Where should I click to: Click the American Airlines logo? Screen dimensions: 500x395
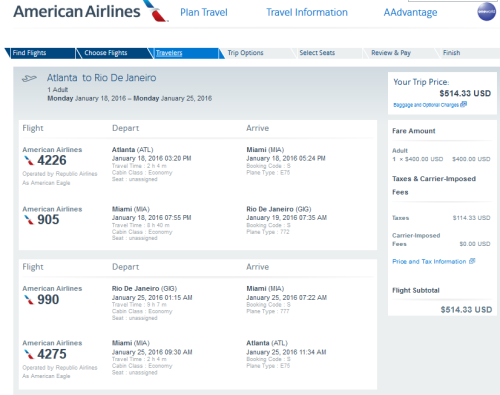pos(91,11)
